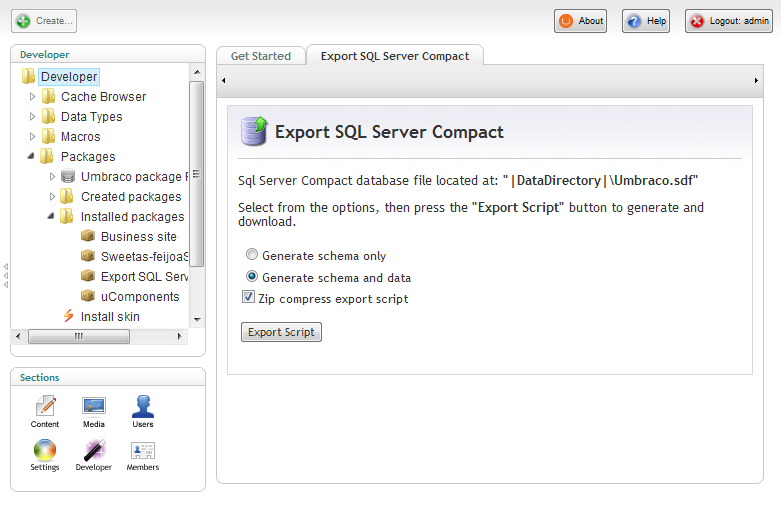Open the Content section icon
Image resolution: width=781 pixels, height=507 pixels.
[46, 405]
